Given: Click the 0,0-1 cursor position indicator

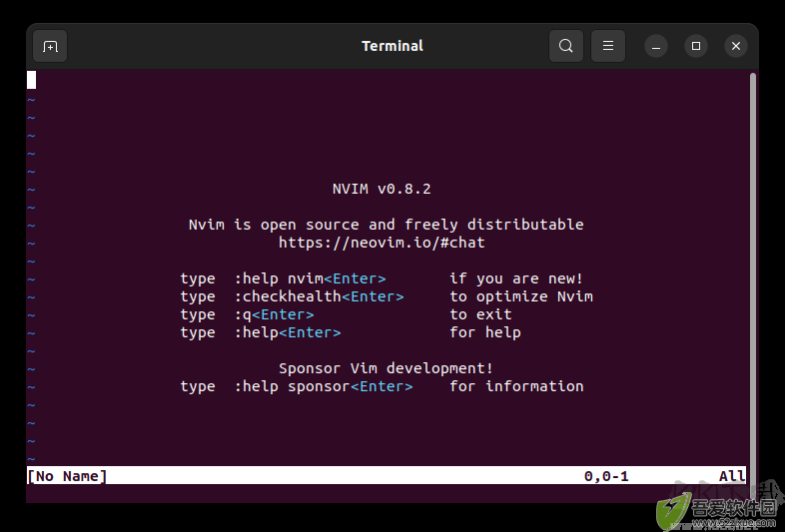Looking at the screenshot, I should pyautogui.click(x=606, y=476).
